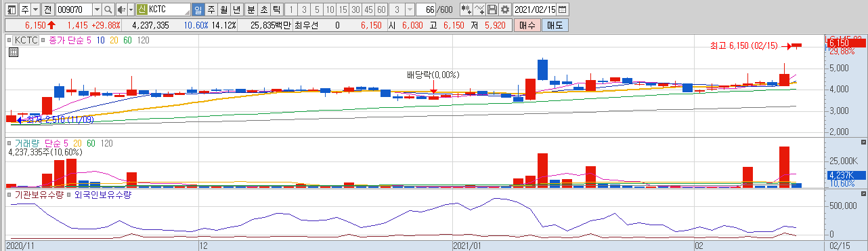Choose the 10 interval button

[x=329, y=9]
